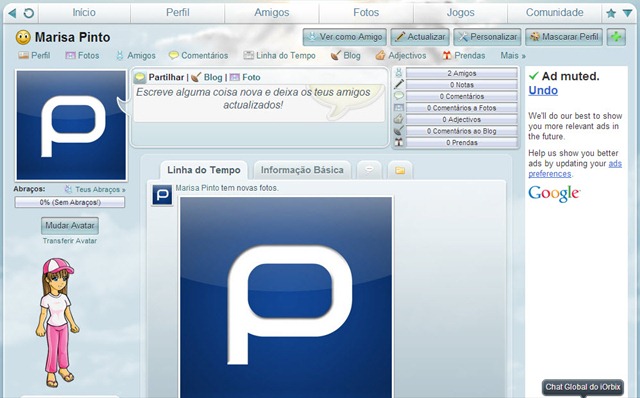
Task: Click the Ver como Amigo button
Action: click(x=344, y=37)
